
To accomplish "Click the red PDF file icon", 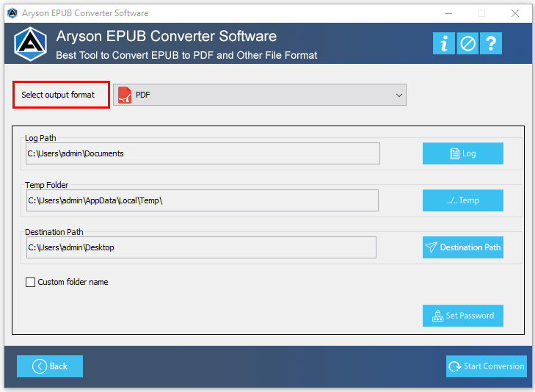I will pos(125,95).
